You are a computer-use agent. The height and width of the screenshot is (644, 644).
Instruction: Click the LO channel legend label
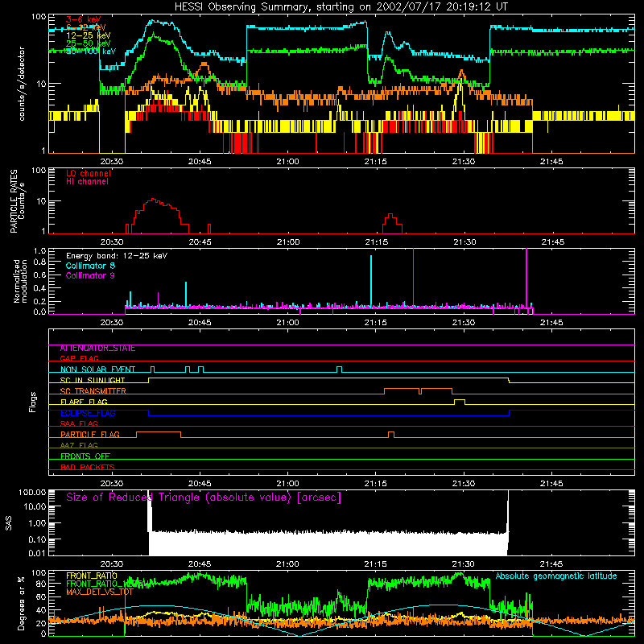pyautogui.click(x=89, y=173)
